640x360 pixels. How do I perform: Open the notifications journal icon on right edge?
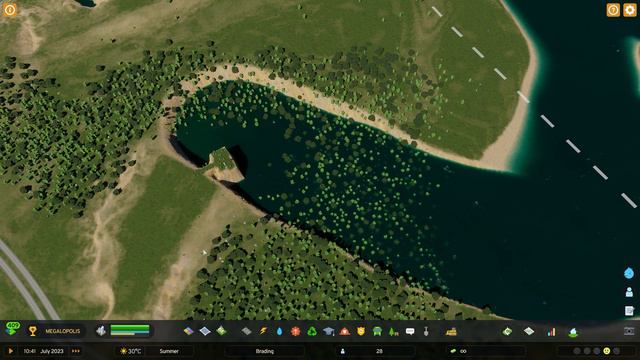(x=629, y=311)
